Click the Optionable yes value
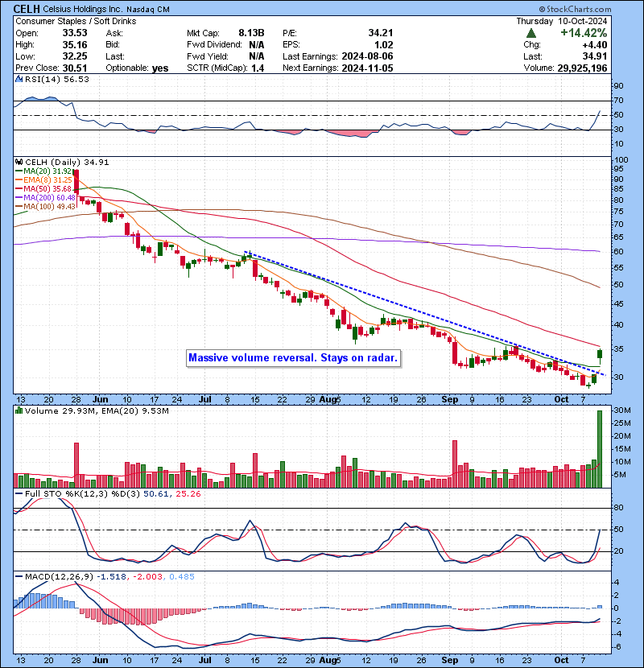Image resolution: width=644 pixels, height=668 pixels. pos(160,68)
